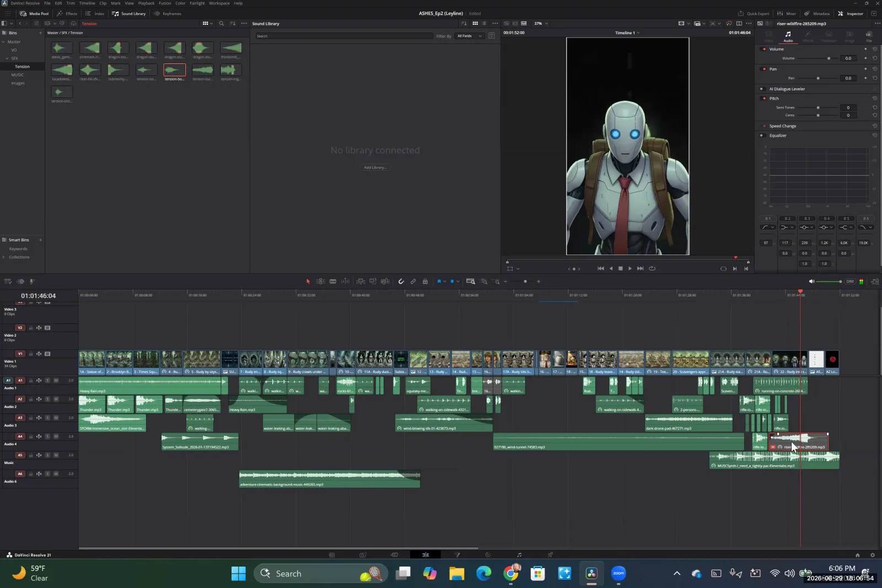Screen dimensions: 882x588
Task: Open the viewer transform overlay dropdown arrow
Action: tap(518, 269)
